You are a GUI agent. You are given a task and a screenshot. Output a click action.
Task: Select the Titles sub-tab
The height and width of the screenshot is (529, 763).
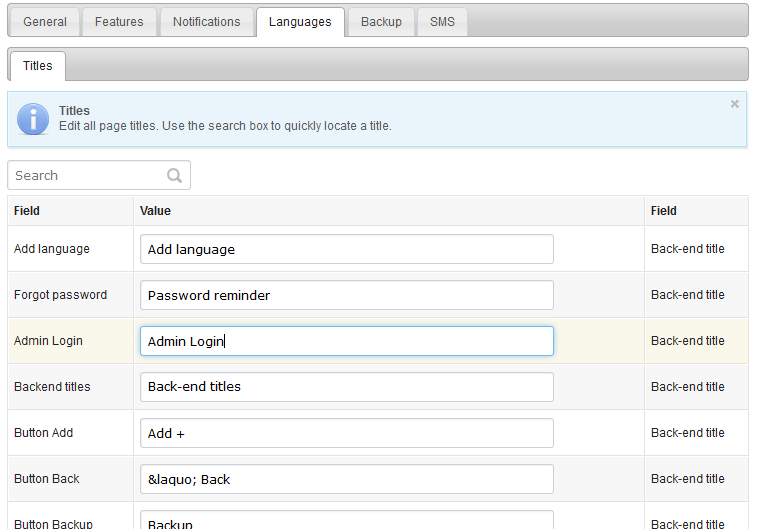37,66
